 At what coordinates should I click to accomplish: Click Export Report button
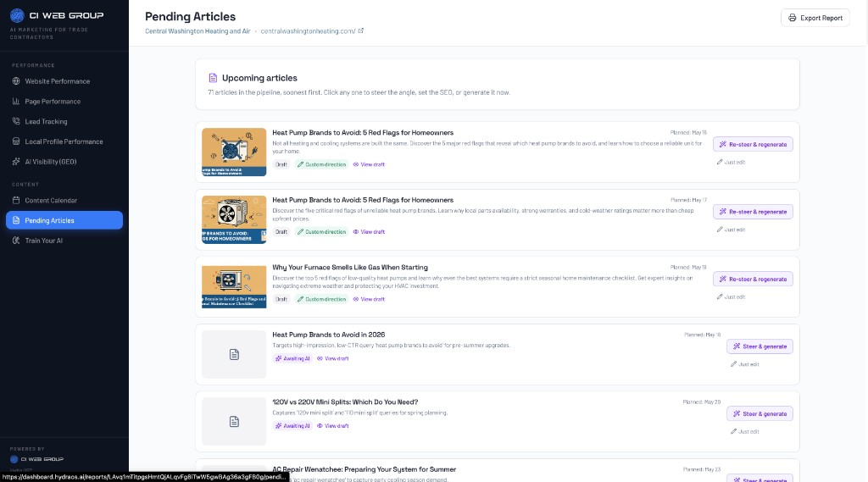click(x=815, y=18)
